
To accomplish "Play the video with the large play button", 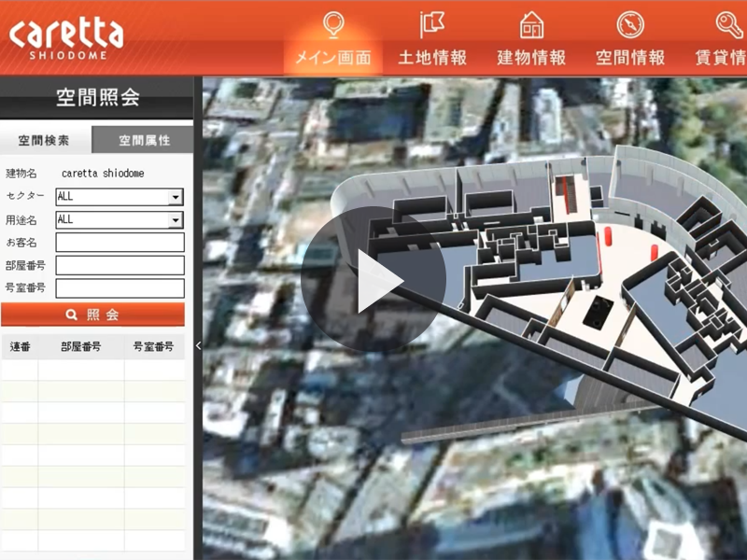I will pos(373,279).
